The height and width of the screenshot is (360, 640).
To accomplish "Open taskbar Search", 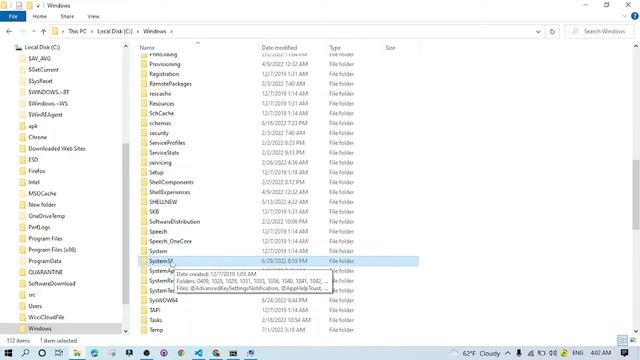I will [25, 353].
